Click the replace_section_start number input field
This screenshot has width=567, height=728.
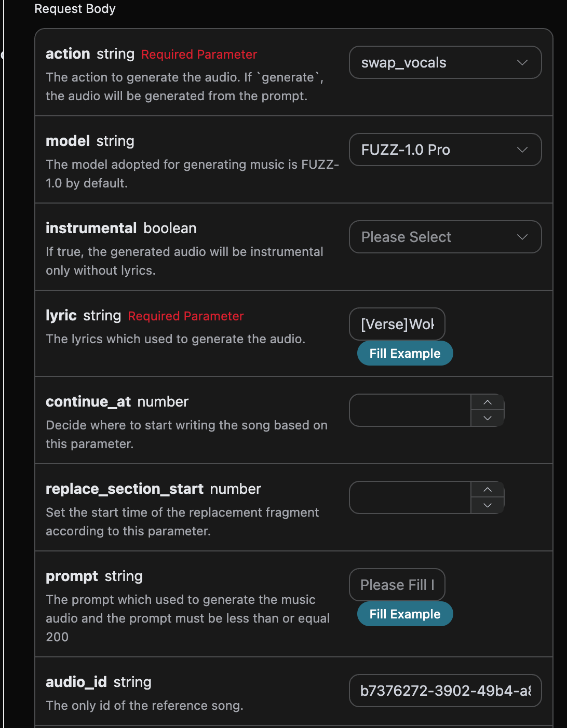pos(410,497)
